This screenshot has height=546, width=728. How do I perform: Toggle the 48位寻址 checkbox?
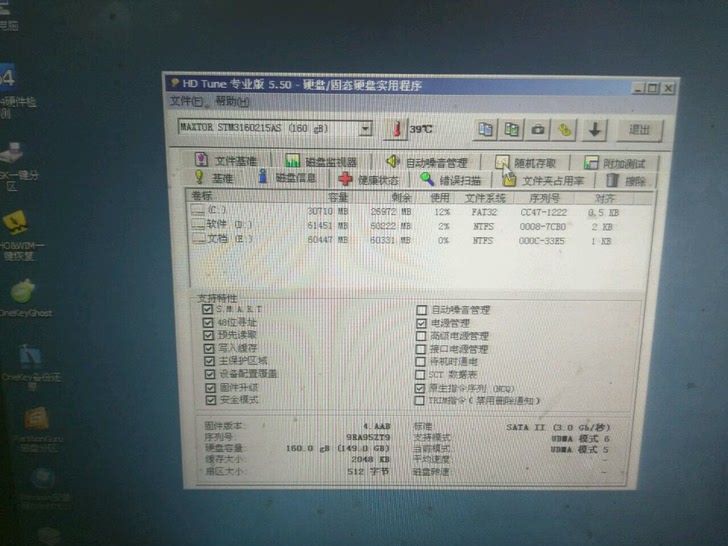(208, 322)
